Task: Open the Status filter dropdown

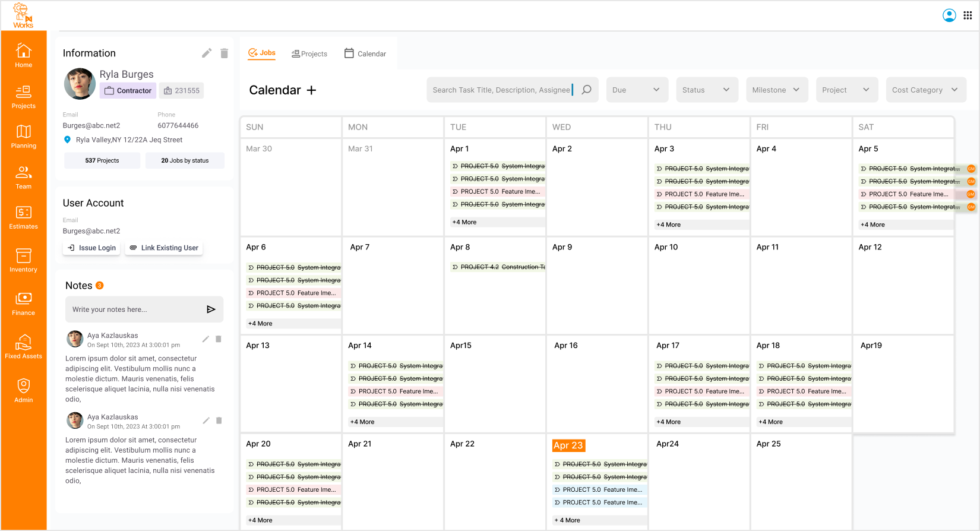Action: (x=706, y=90)
